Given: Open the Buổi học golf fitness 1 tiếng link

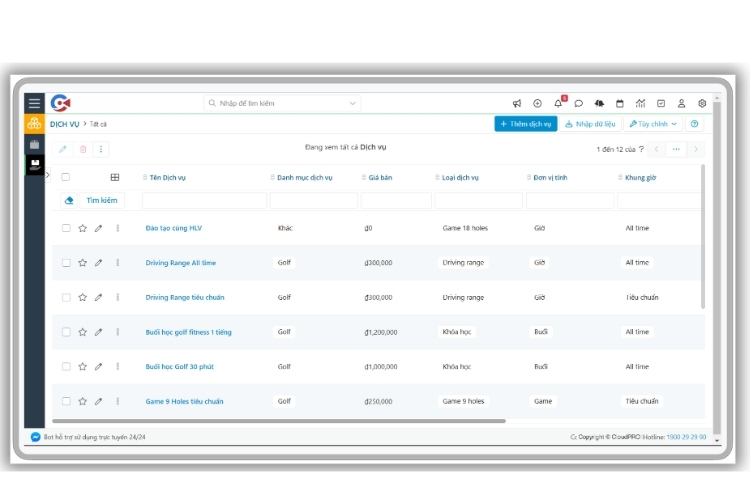Looking at the screenshot, I should point(188,332).
